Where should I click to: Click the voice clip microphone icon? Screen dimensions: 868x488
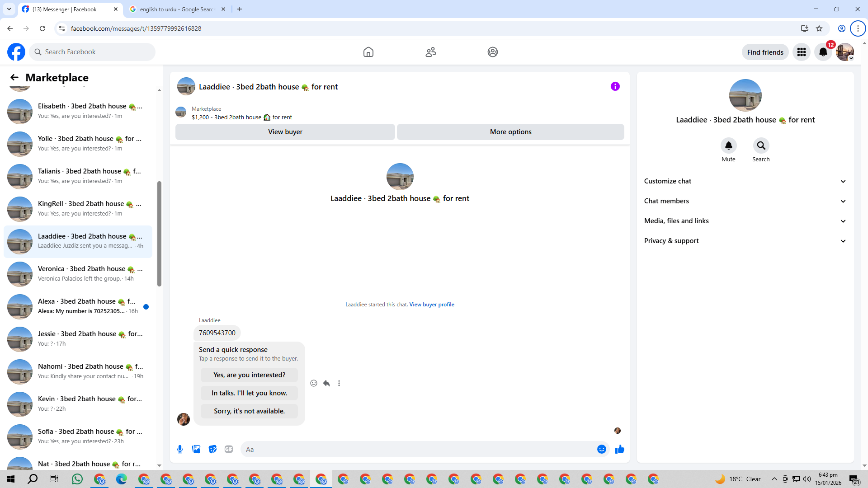point(180,449)
